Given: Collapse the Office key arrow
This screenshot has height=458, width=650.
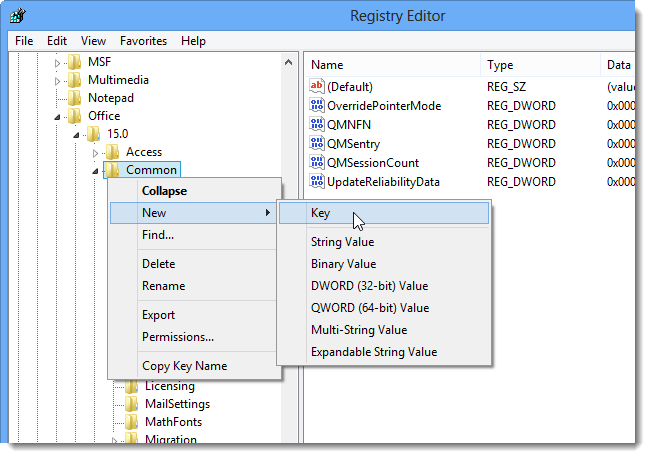Looking at the screenshot, I should (x=57, y=117).
